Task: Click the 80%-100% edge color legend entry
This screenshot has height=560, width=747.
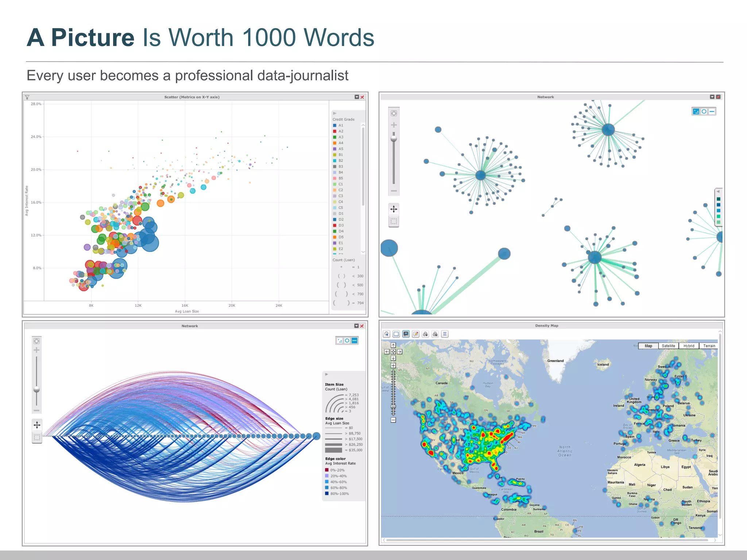Action: [x=337, y=494]
